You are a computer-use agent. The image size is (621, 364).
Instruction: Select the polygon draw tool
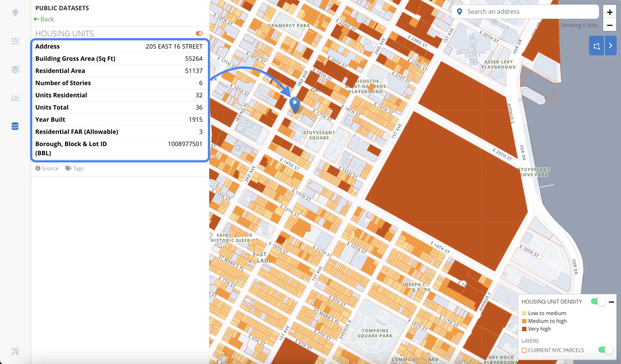point(596,46)
